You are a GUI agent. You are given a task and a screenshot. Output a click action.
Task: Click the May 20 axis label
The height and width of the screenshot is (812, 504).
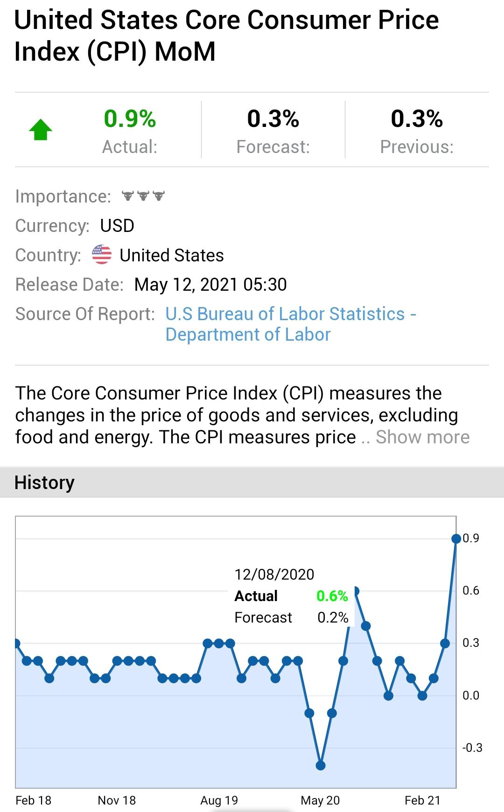point(320,800)
